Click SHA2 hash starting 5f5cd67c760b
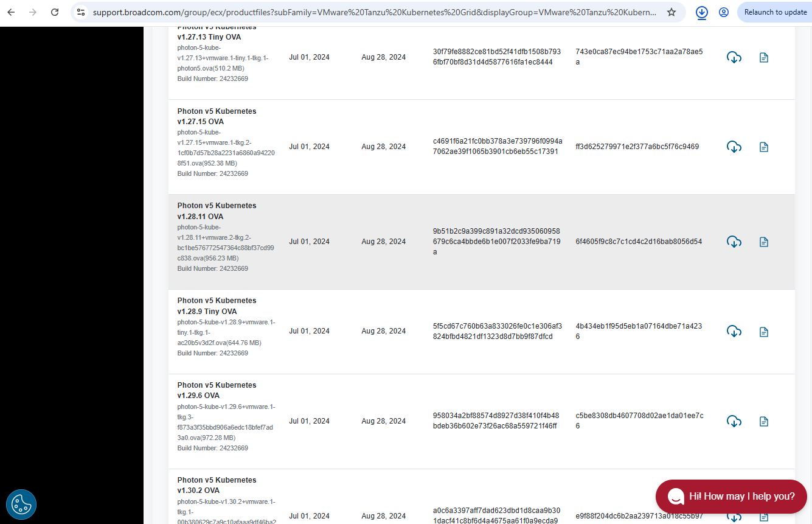This screenshot has height=524, width=812. (497, 331)
